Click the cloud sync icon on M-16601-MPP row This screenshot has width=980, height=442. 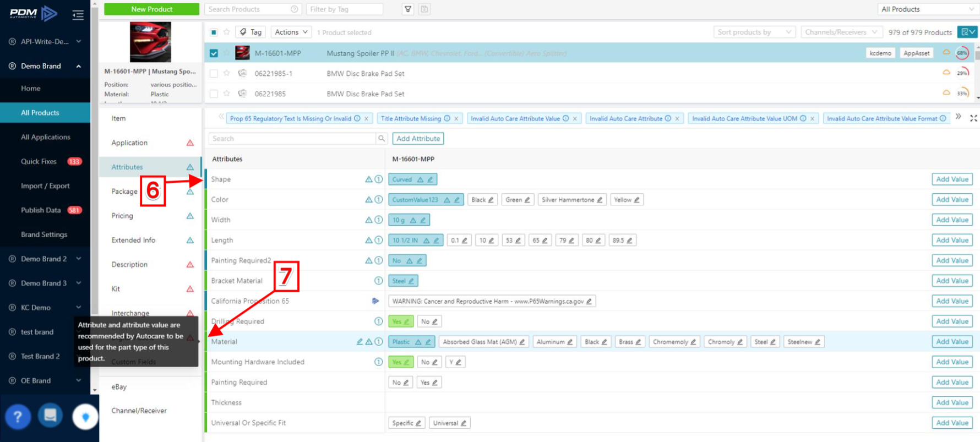coord(946,52)
